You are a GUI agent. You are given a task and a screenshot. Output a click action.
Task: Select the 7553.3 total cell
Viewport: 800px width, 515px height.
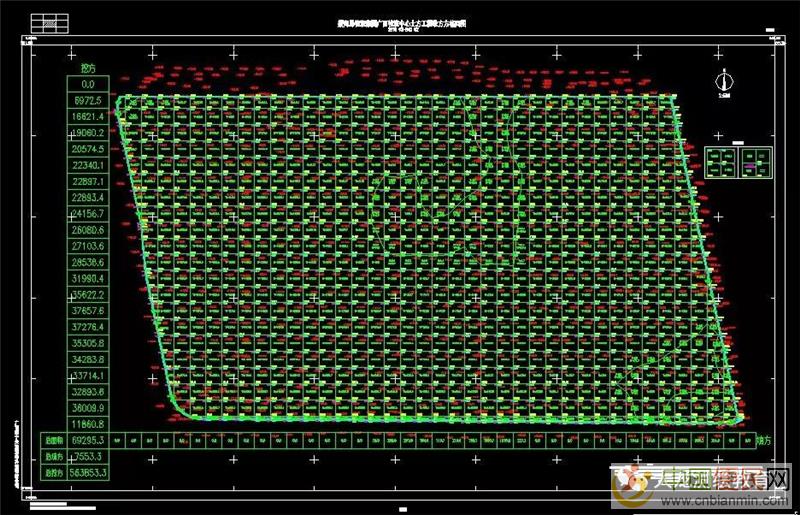point(85,455)
